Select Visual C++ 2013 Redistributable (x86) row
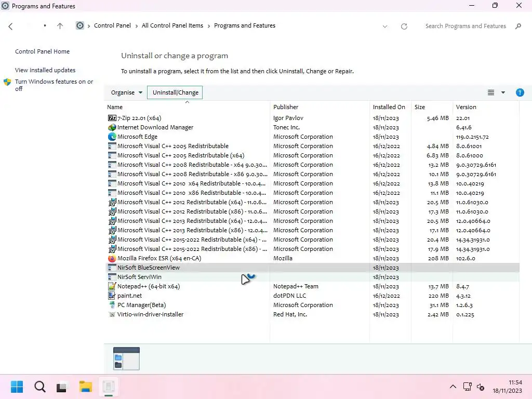532x399 pixels. 312,230
